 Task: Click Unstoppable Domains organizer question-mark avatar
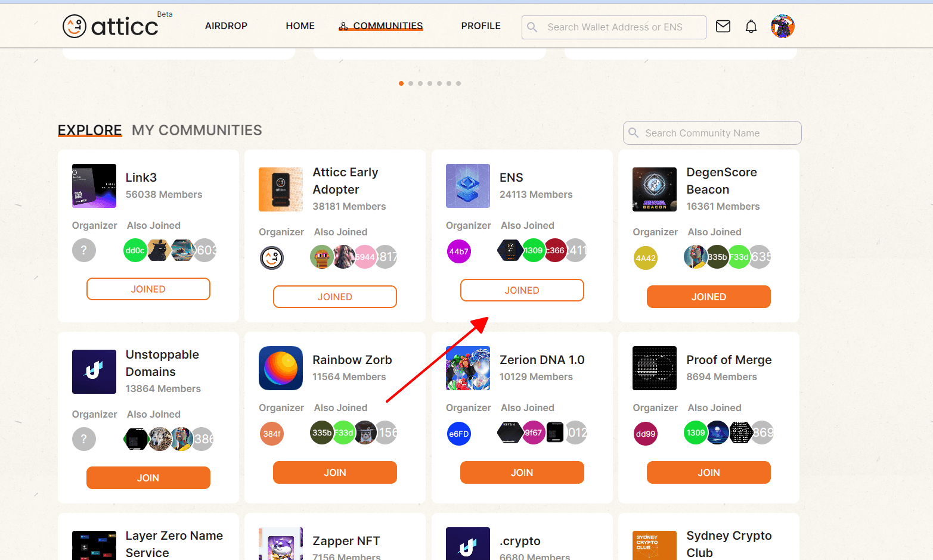(x=84, y=439)
